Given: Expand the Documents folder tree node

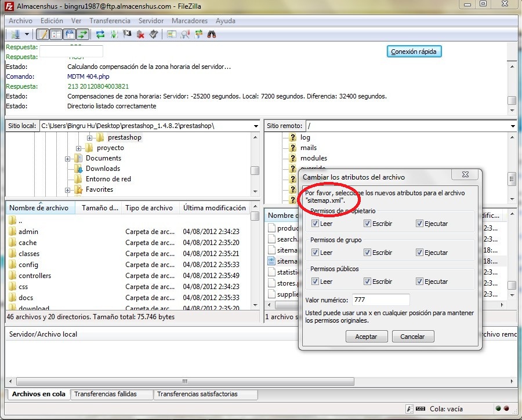Looking at the screenshot, I should [x=68, y=159].
